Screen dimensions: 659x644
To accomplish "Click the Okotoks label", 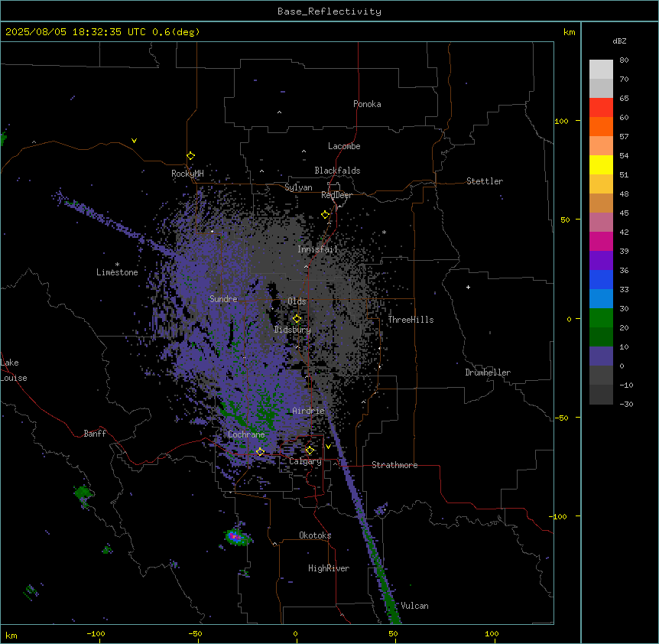I will tap(315, 535).
